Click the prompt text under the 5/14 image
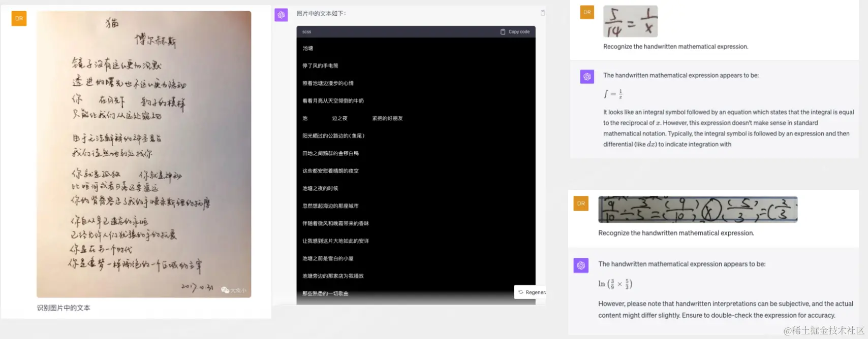Viewport: 868px width, 339px height. pyautogui.click(x=675, y=47)
